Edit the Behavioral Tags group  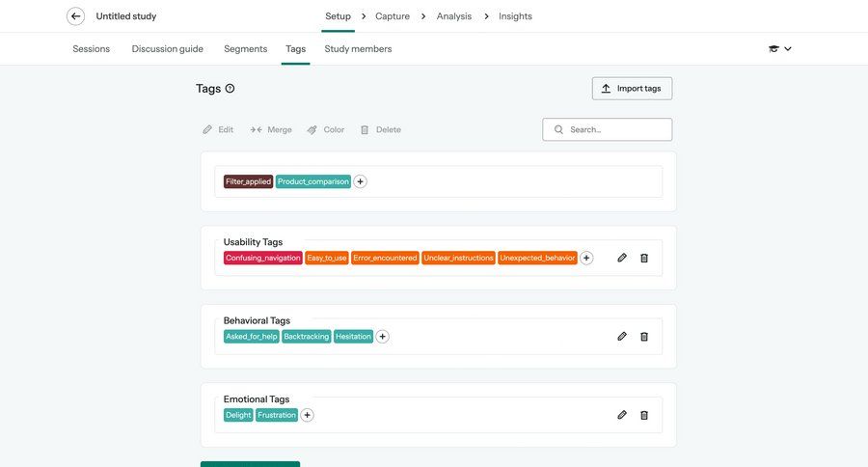pos(622,337)
